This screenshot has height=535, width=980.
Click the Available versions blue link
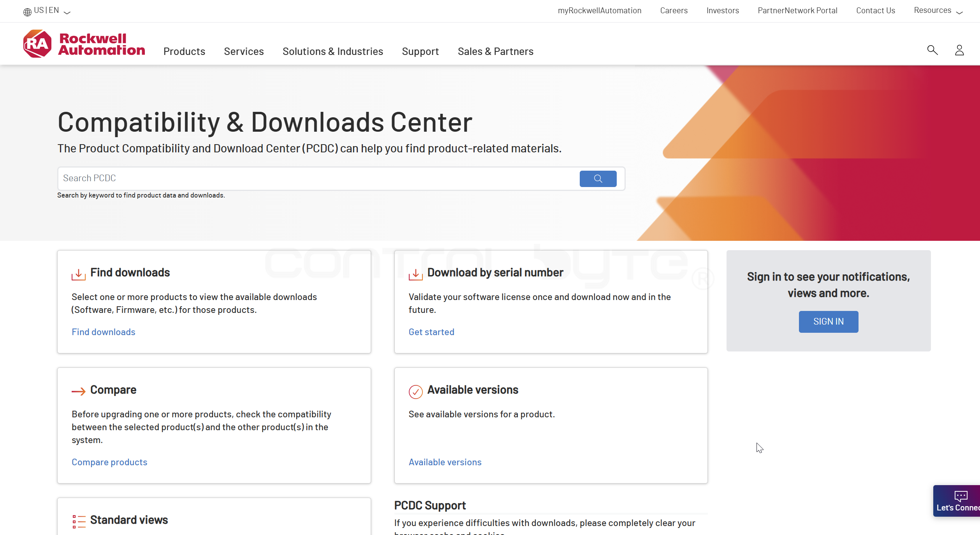click(x=445, y=462)
